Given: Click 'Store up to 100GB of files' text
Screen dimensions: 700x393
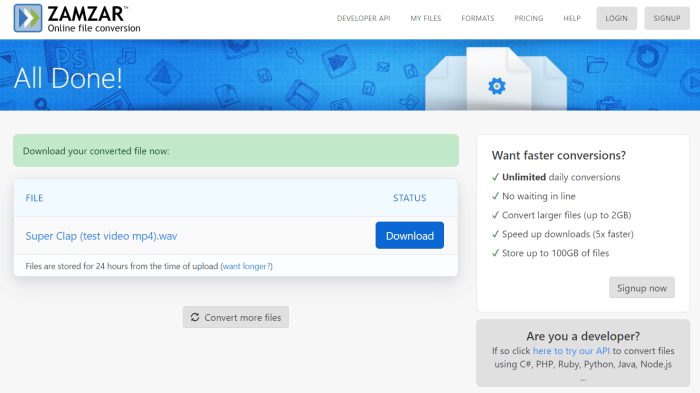Looking at the screenshot, I should tap(555, 253).
